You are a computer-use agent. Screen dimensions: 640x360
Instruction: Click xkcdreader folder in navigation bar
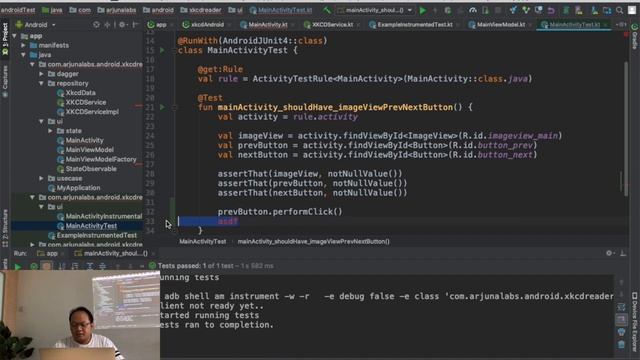click(x=200, y=10)
